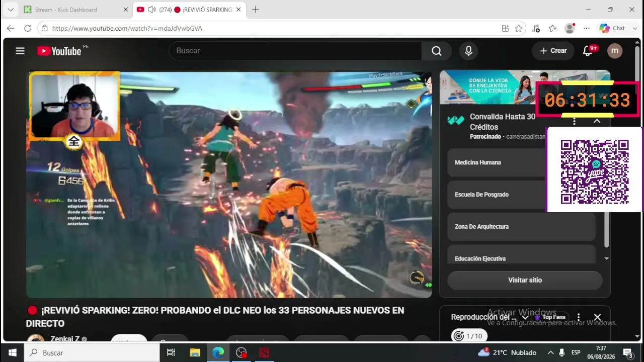Image resolution: width=644 pixels, height=362 pixels.
Task: View site information padlock icon
Action: click(x=45, y=29)
